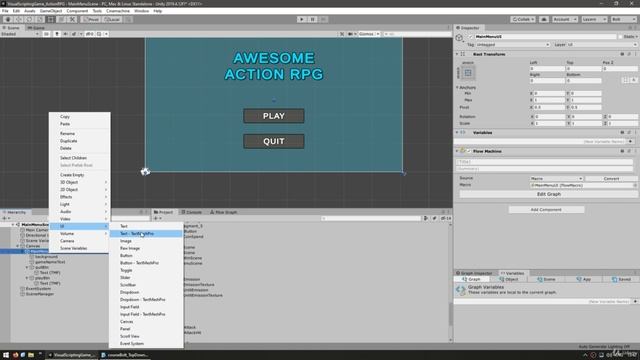Viewport: 640px width, 360px height.
Task: Open Layers dropdown in toolbar
Action: [x=594, y=19]
